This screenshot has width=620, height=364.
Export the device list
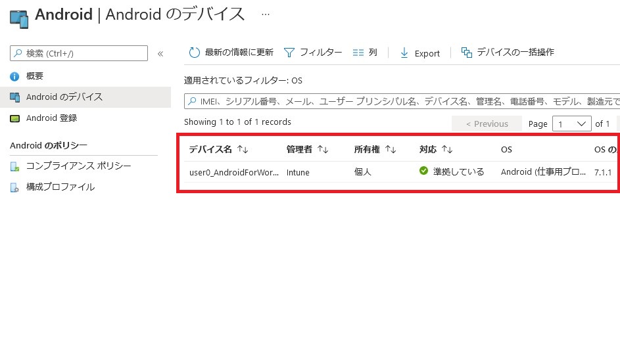point(427,53)
